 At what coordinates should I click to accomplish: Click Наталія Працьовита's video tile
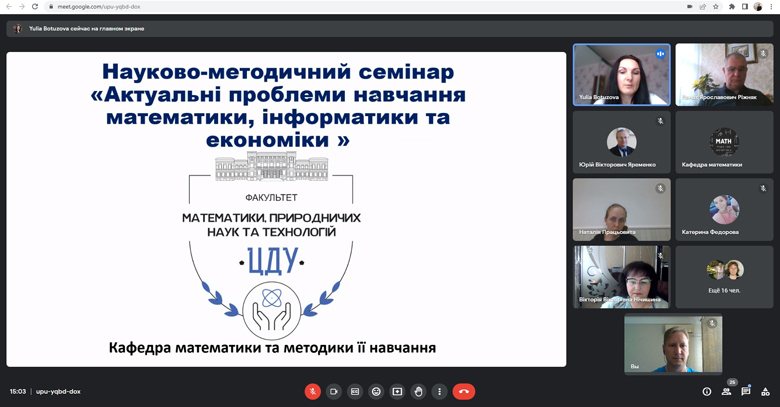tap(622, 209)
